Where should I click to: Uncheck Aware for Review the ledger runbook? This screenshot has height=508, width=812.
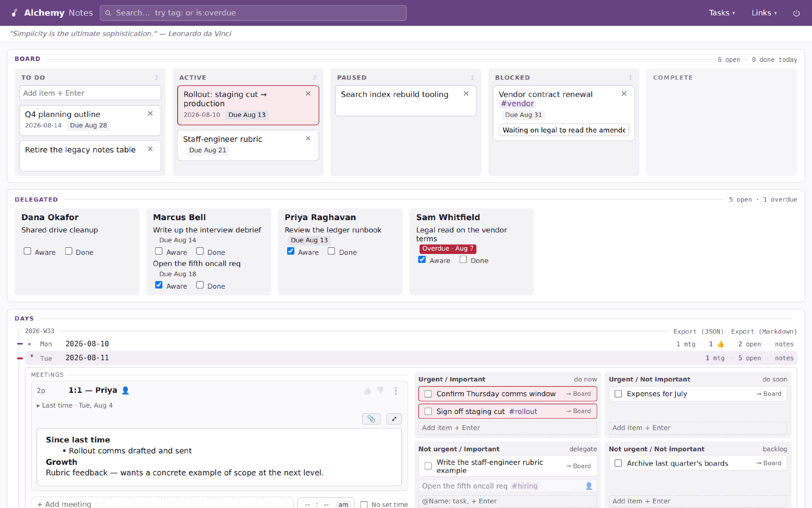[x=291, y=251]
